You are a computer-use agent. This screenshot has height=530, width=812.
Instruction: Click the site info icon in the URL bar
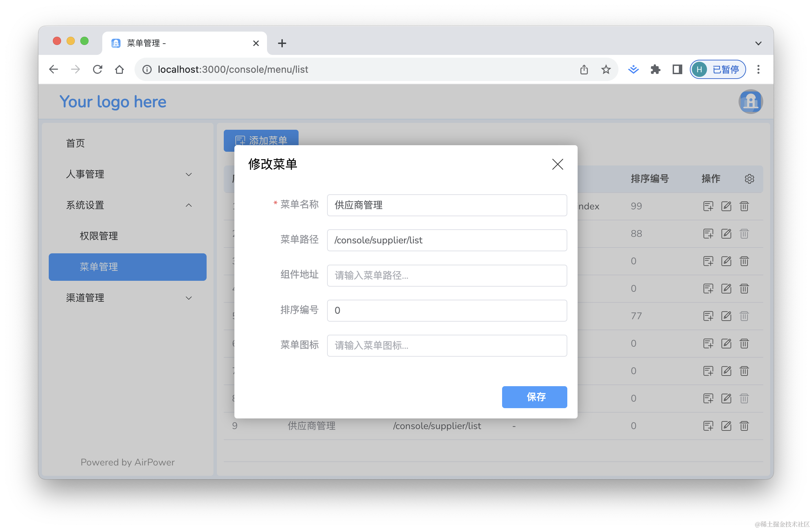coord(147,69)
